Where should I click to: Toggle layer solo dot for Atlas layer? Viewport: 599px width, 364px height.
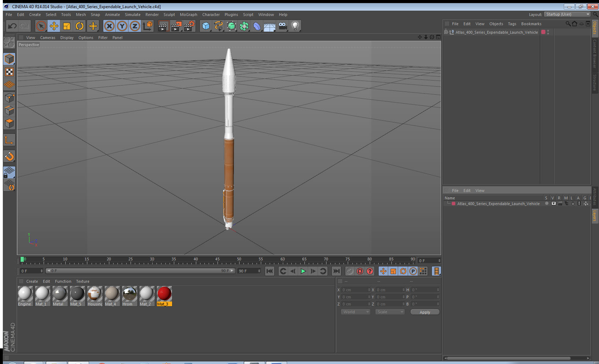click(547, 204)
